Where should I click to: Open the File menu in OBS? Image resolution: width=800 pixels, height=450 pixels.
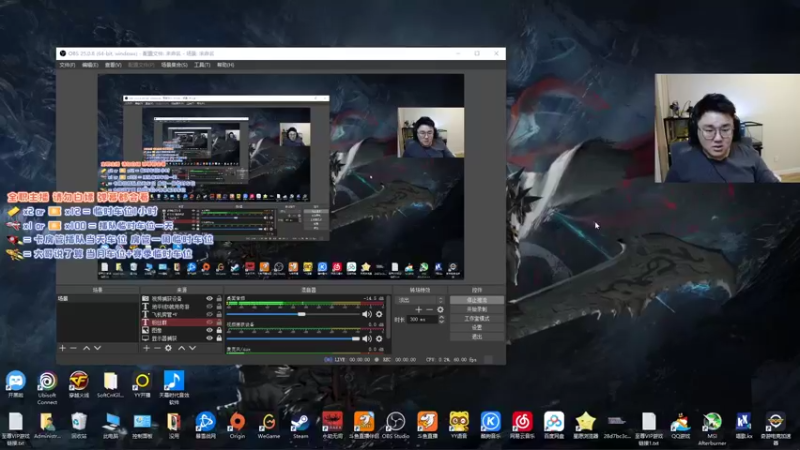point(67,65)
